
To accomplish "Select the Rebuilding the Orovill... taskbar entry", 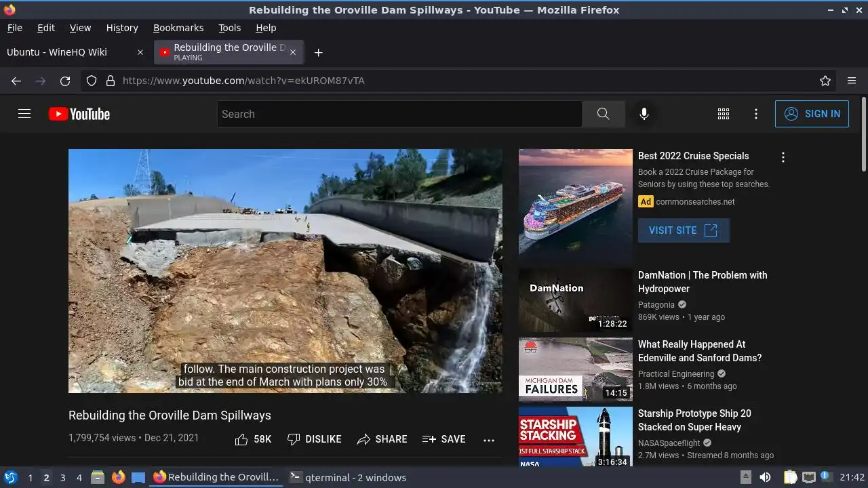I will coord(216,477).
